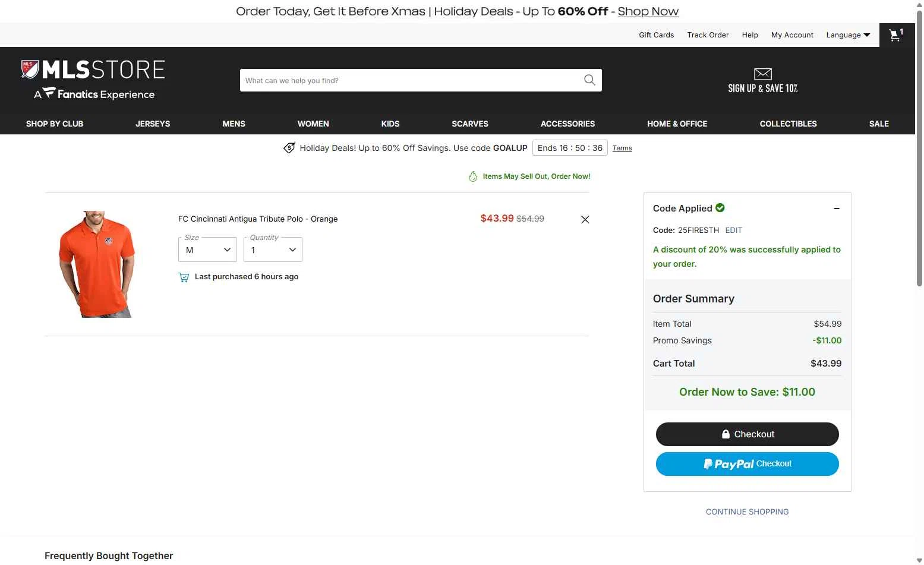Open the Quantity dropdown
This screenshot has height=565, width=924.
[x=273, y=250]
